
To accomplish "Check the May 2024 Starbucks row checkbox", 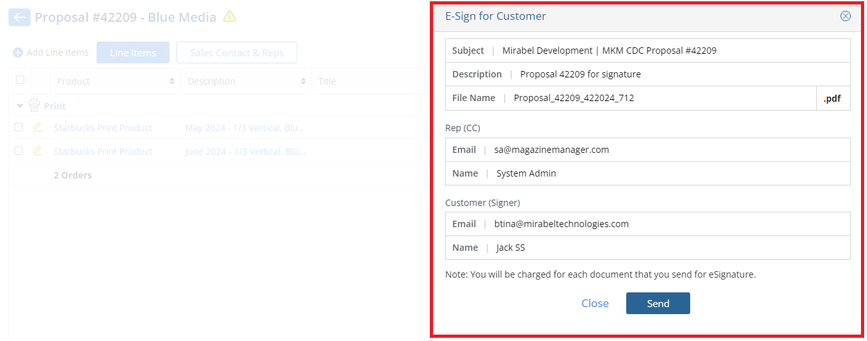I will [x=19, y=127].
